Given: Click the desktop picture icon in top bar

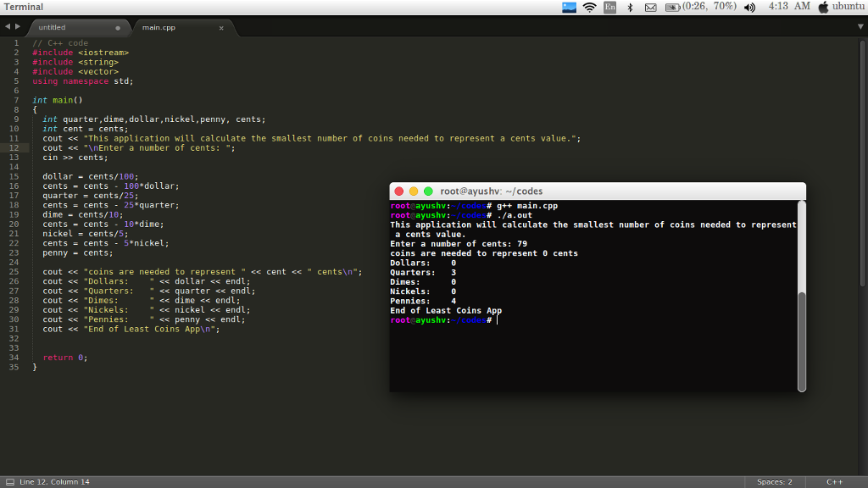Looking at the screenshot, I should 569,7.
